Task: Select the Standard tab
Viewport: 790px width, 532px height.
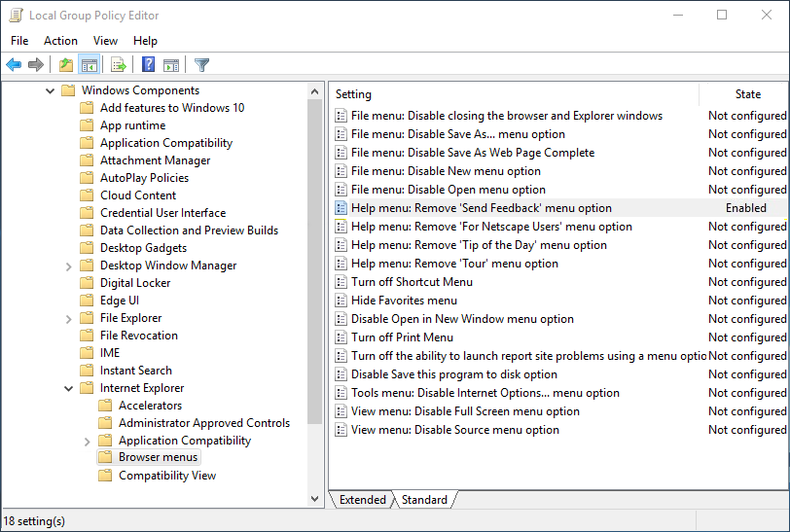Action: pos(424,500)
